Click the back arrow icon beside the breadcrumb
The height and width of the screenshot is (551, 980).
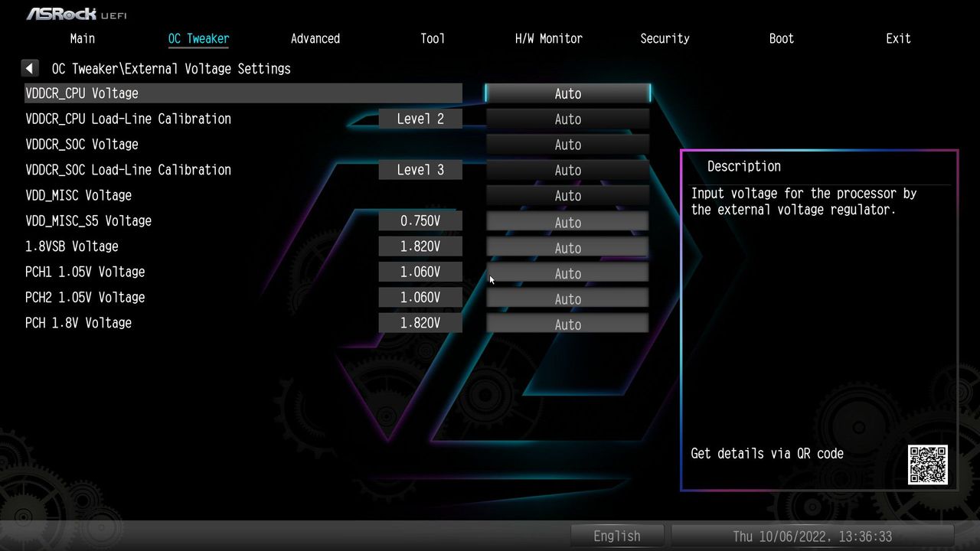pos(30,69)
